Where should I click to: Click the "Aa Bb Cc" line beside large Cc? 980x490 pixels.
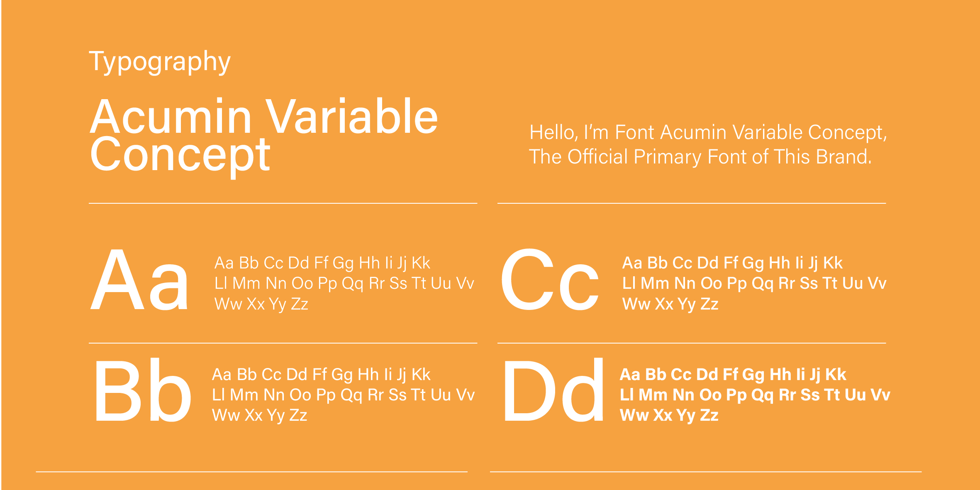point(732,263)
